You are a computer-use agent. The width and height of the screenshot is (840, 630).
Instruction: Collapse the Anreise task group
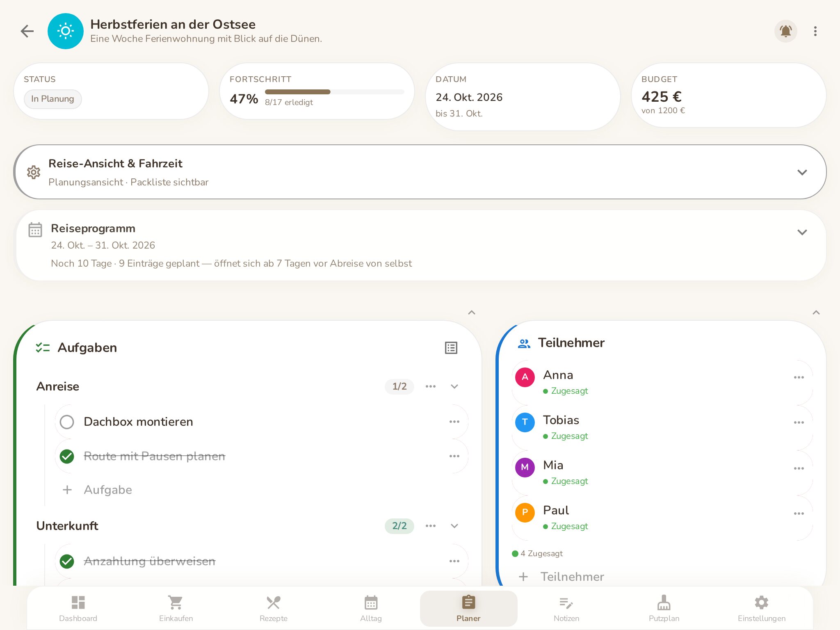coord(454,386)
